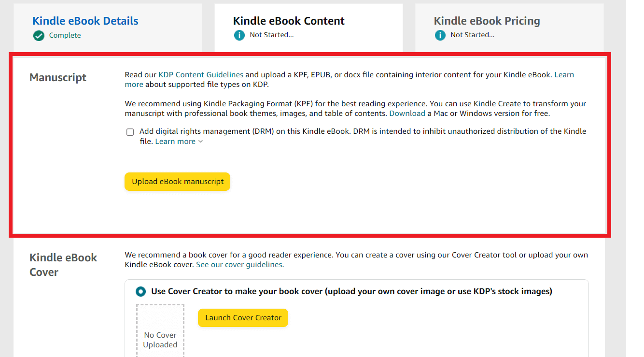Enable DRM on this Kindle eBook
The width and height of the screenshot is (644, 357).
point(130,132)
